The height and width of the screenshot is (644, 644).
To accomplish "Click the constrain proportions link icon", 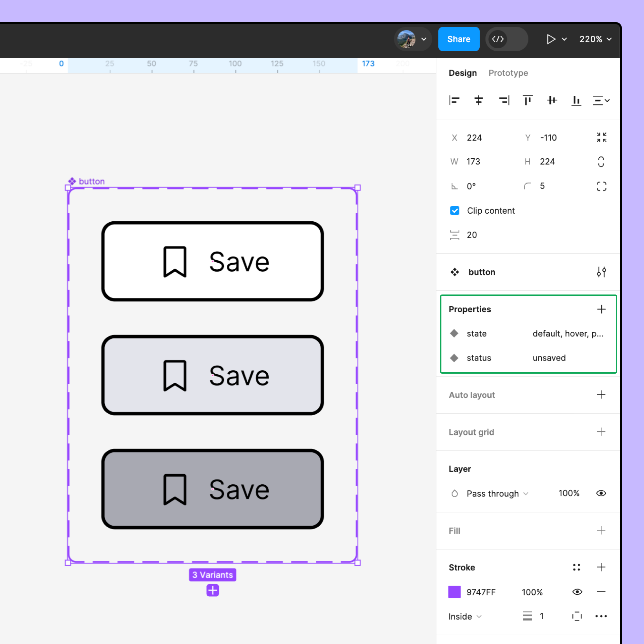I will 601,162.
